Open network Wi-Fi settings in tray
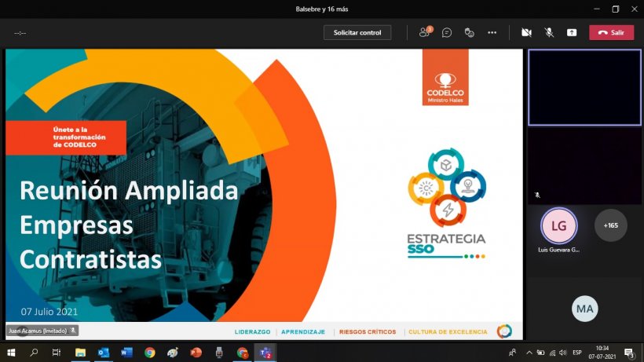Image resolution: width=644 pixels, height=362 pixels. tap(552, 352)
